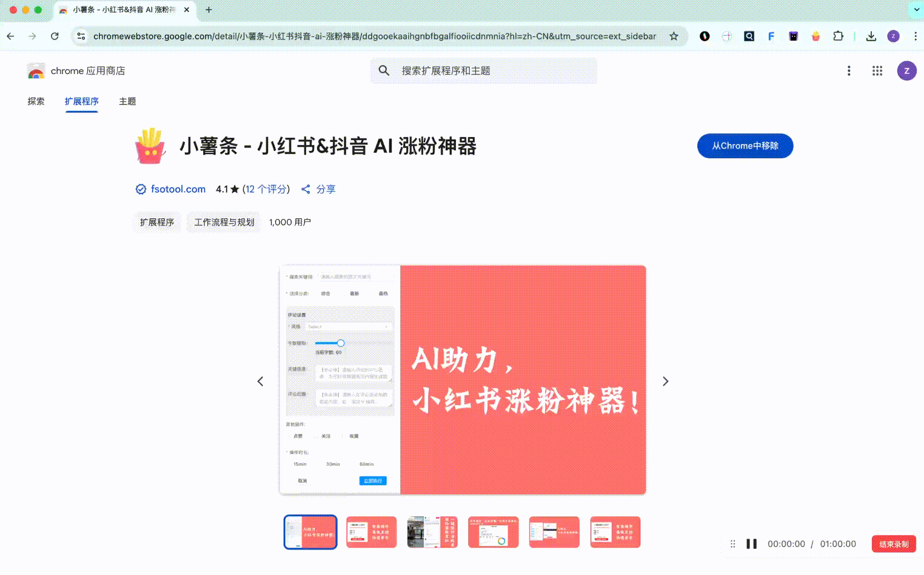The width and height of the screenshot is (924, 575).
Task: Switch to the 主题 tab
Action: [127, 101]
